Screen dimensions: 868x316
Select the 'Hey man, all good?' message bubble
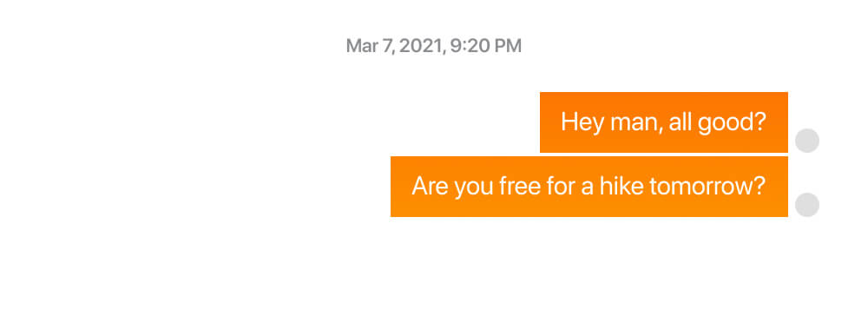[x=664, y=122]
